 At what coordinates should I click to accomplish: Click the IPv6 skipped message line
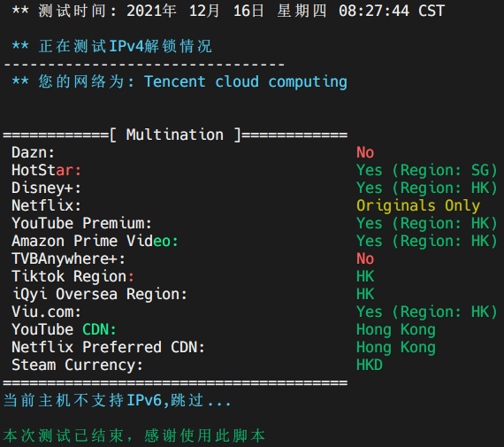click(x=117, y=401)
